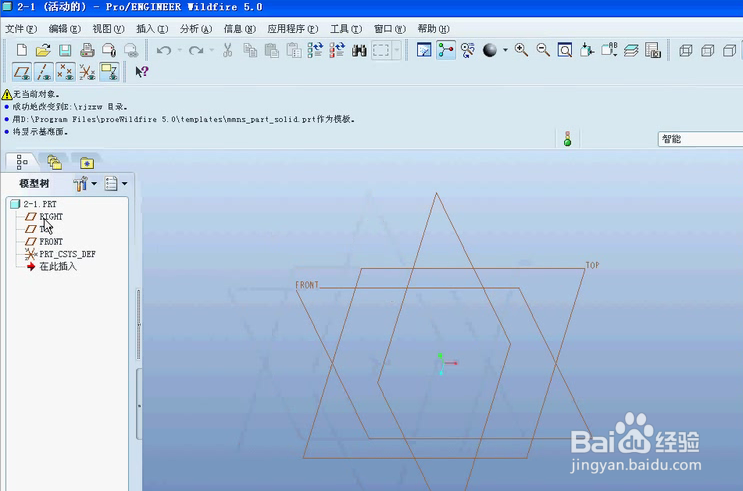The height and width of the screenshot is (491, 743).
Task: Print the model using the printer icon
Action: click(x=87, y=50)
